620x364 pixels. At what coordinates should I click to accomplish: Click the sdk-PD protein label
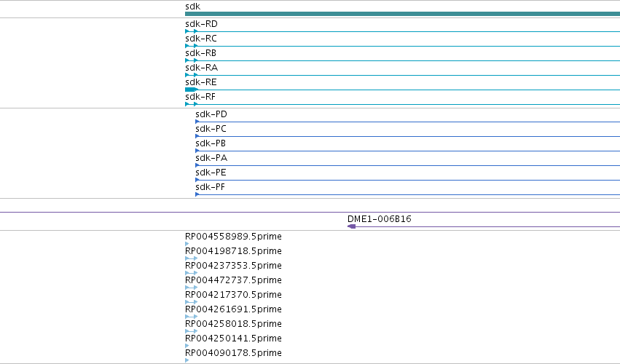[x=211, y=114]
